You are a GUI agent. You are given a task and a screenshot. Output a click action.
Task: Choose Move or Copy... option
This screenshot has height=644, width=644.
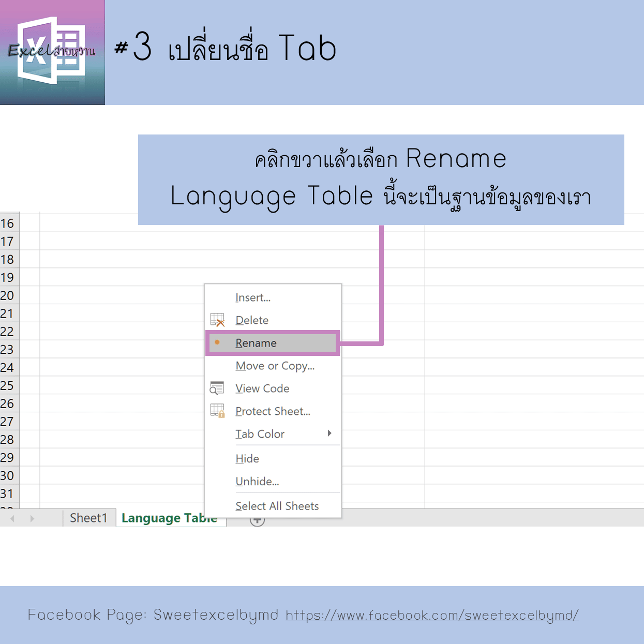[x=275, y=366]
